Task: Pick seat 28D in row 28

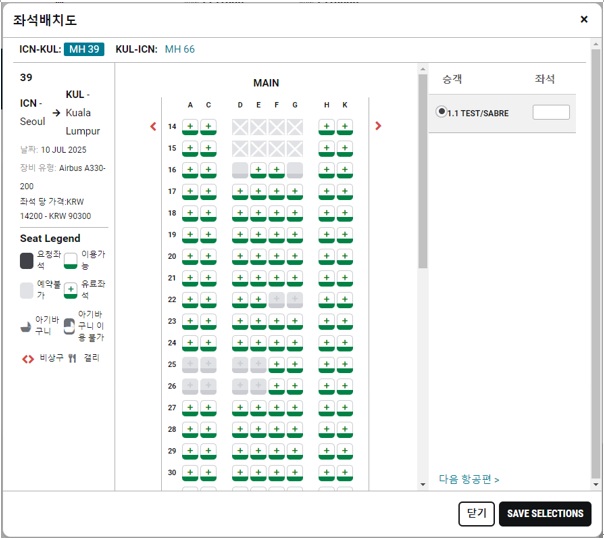Action: point(240,429)
